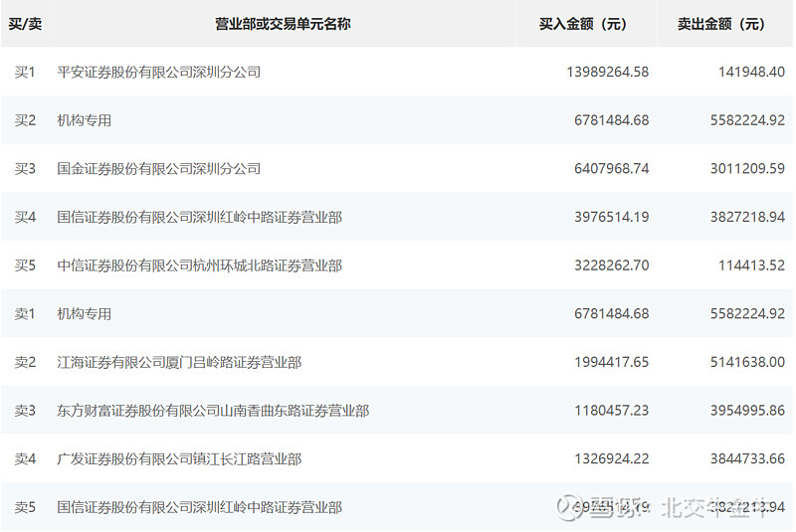The image size is (796, 532).
Task: Select the 买5 row label
Action: pos(25,266)
